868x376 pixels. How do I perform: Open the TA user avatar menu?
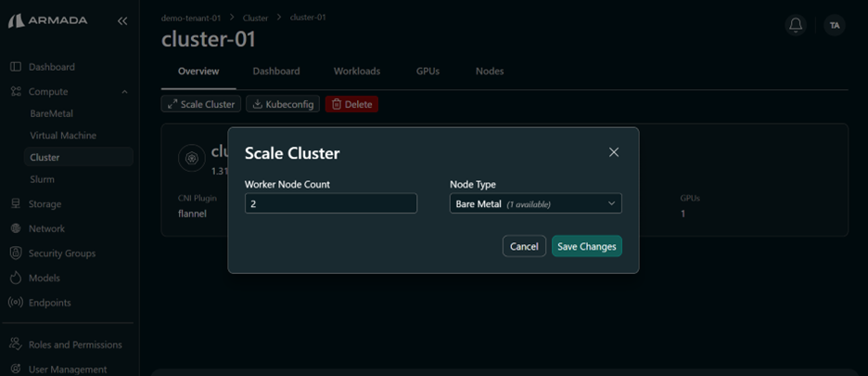click(835, 25)
